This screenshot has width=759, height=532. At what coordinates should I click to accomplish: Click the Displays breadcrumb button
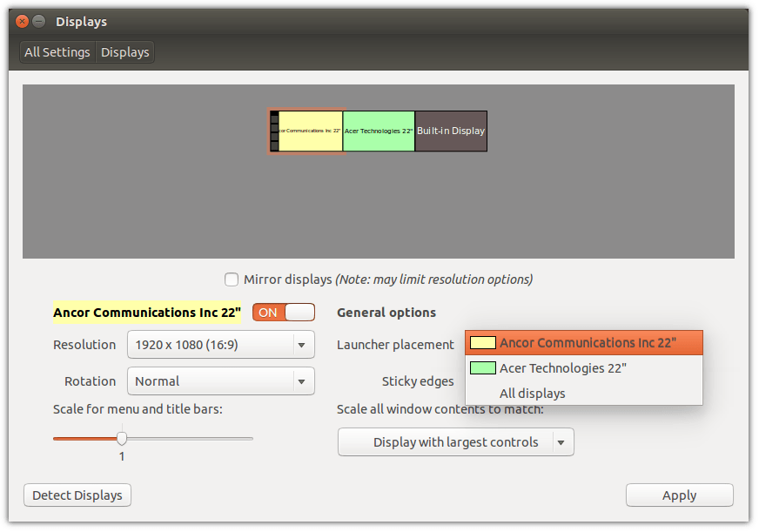124,52
